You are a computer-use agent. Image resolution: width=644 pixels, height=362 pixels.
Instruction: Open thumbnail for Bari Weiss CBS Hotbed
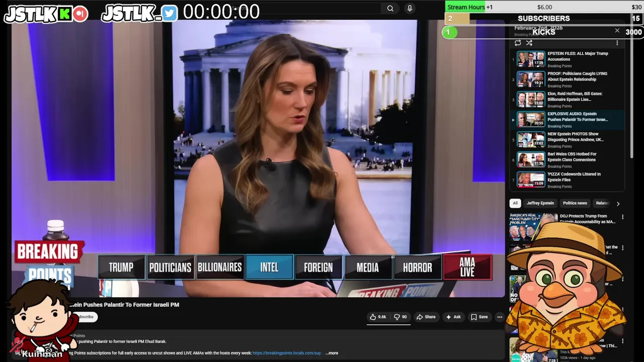click(531, 159)
